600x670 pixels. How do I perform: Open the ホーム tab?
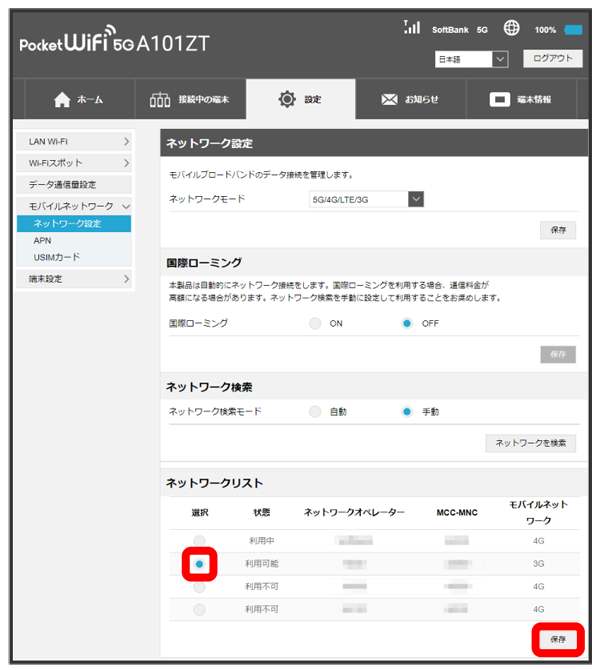tap(78, 99)
